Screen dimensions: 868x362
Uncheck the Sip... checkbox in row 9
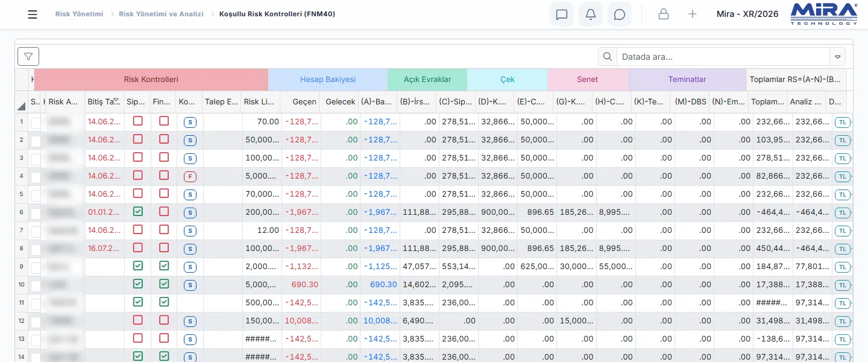pos(138,265)
